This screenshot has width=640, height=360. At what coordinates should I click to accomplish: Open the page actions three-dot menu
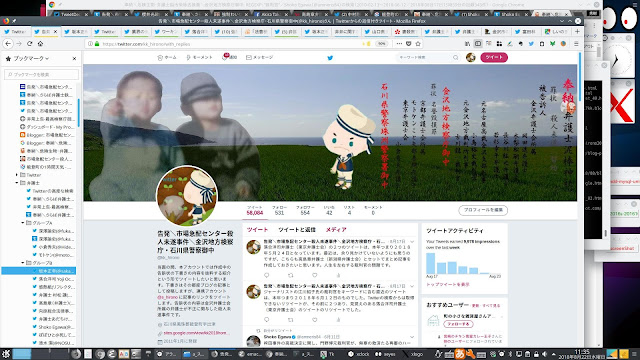click(x=399, y=44)
